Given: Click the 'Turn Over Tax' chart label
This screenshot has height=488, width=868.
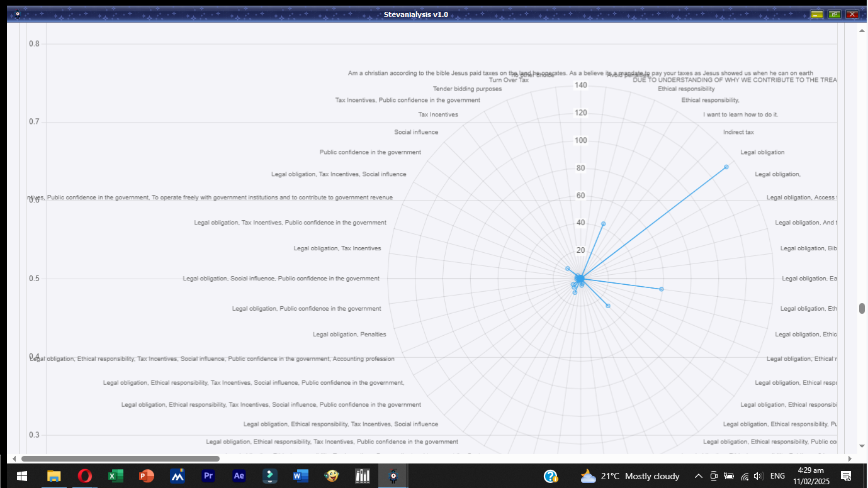Looking at the screenshot, I should click(x=509, y=80).
